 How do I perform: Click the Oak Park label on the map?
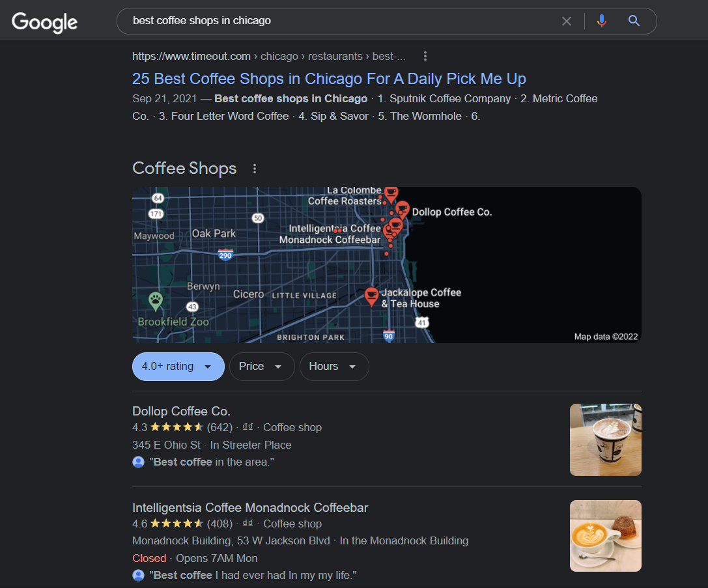(214, 234)
